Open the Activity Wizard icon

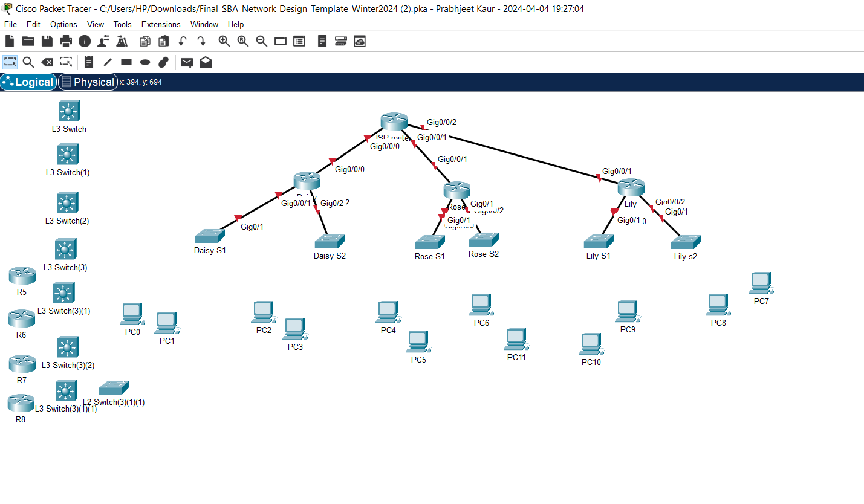(x=103, y=41)
